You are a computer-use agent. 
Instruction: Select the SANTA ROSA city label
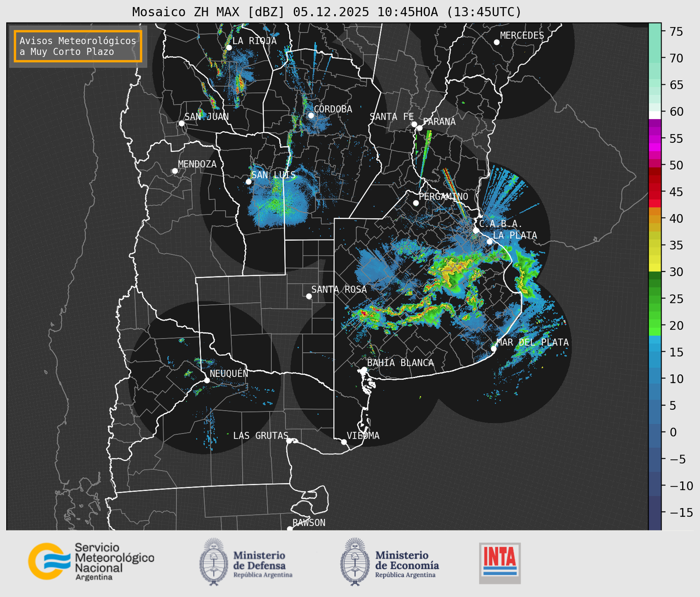pyautogui.click(x=339, y=289)
